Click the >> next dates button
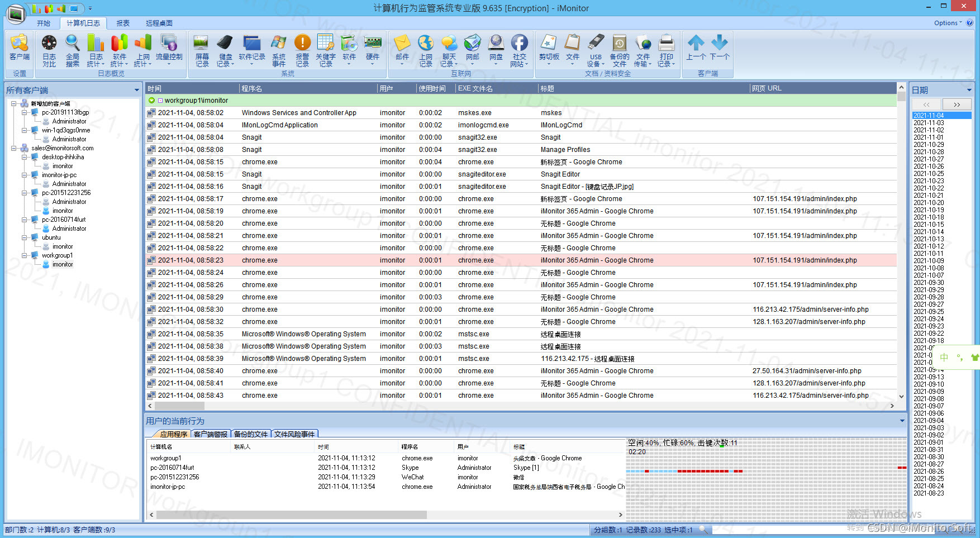Viewport: 980px width, 538px height. tap(957, 104)
